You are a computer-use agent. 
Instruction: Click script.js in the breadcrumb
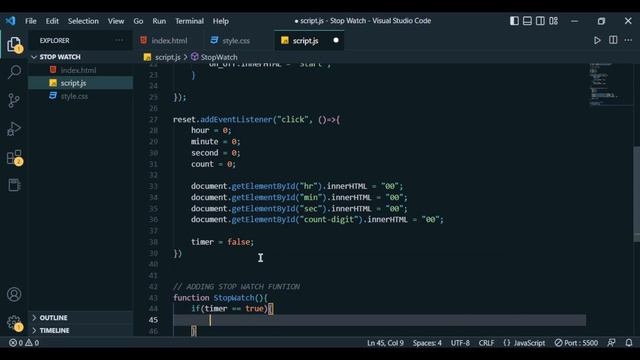tap(167, 57)
